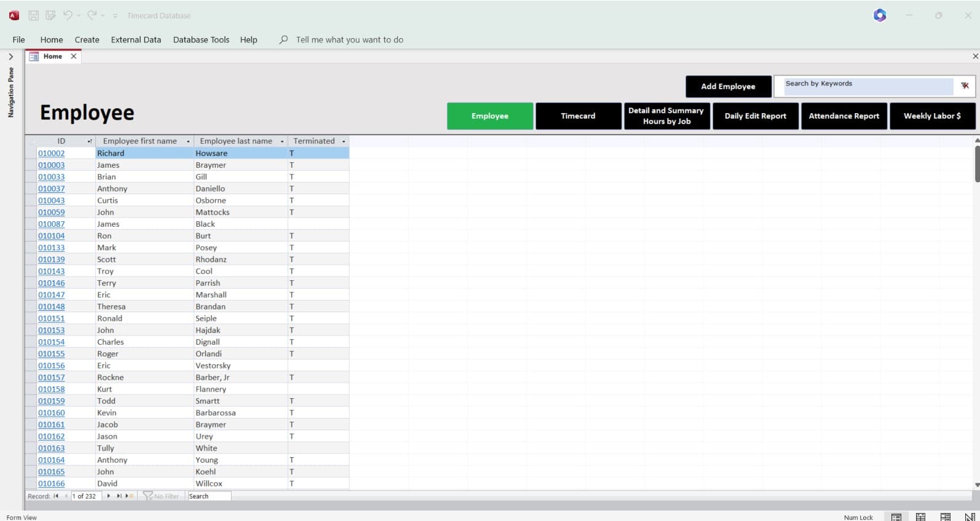This screenshot has height=521, width=980.
Task: Open employee ID link 010156
Action: click(x=51, y=366)
